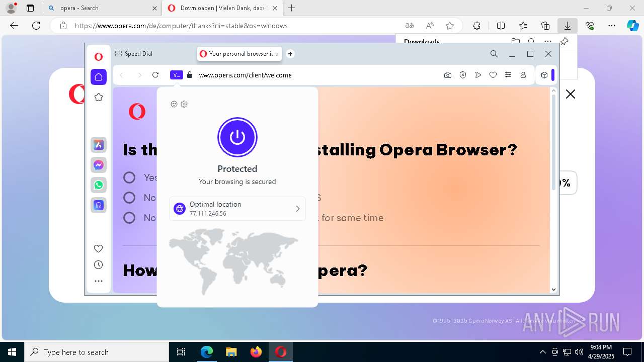Take a snapshot with Opera camera icon

click(448, 75)
